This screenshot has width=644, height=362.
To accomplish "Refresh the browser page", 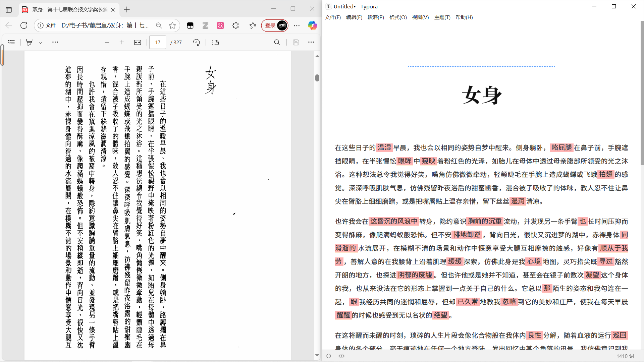I will (24, 25).
